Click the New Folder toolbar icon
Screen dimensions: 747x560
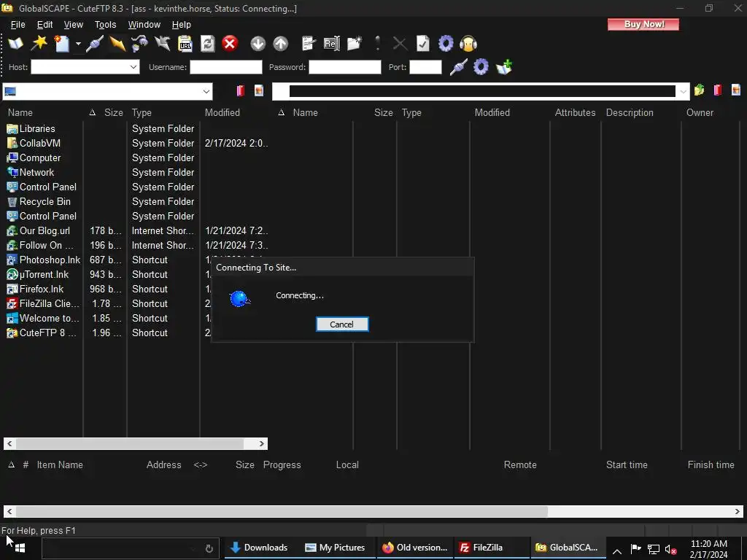coord(355,44)
